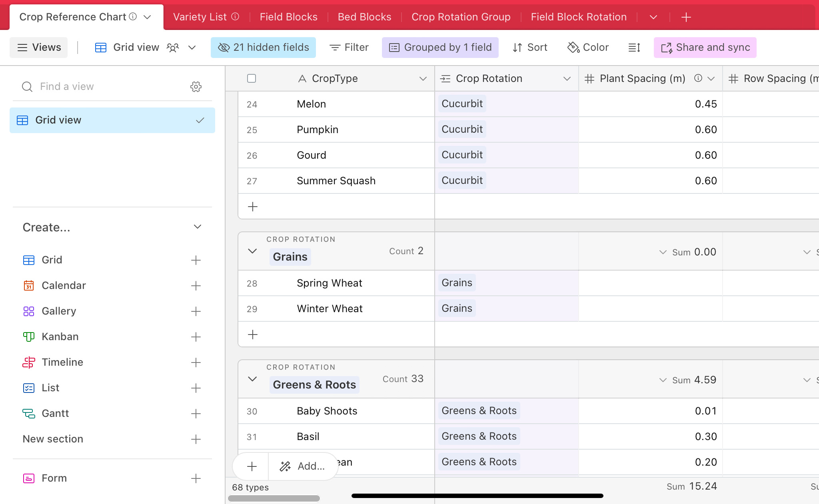Open Crop Rotation column dropdown
The width and height of the screenshot is (819, 504).
coord(567,79)
